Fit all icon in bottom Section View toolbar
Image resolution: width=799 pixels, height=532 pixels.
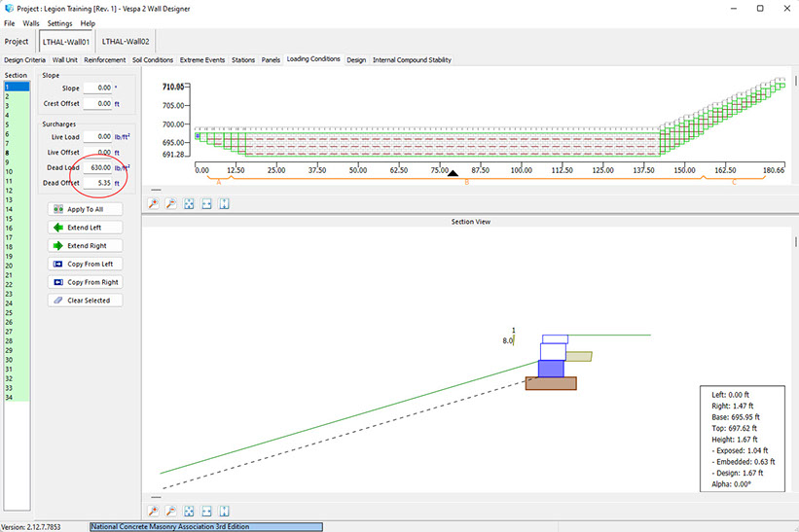click(189, 511)
